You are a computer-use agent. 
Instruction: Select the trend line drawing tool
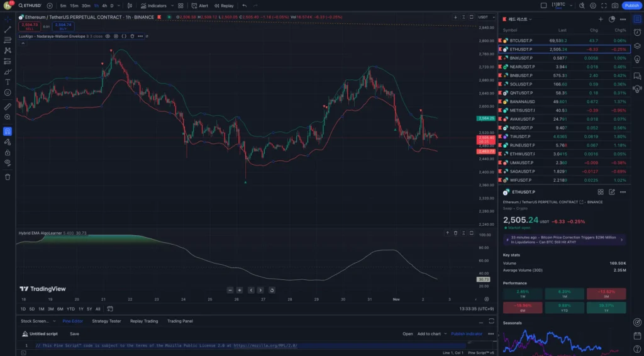point(8,30)
